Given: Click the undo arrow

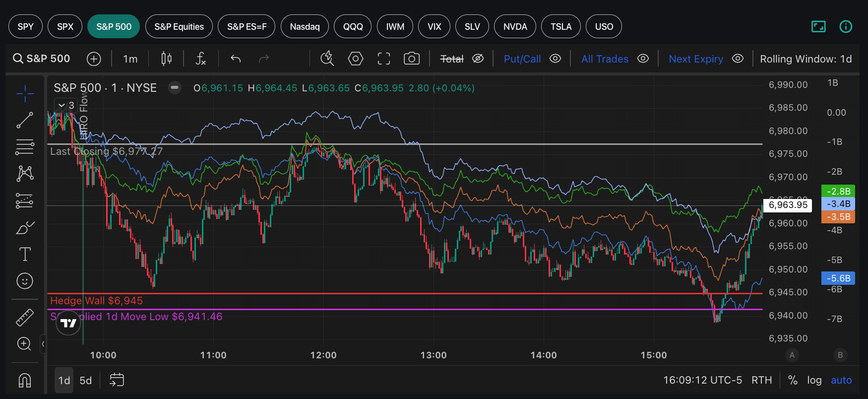Looking at the screenshot, I should [x=236, y=59].
